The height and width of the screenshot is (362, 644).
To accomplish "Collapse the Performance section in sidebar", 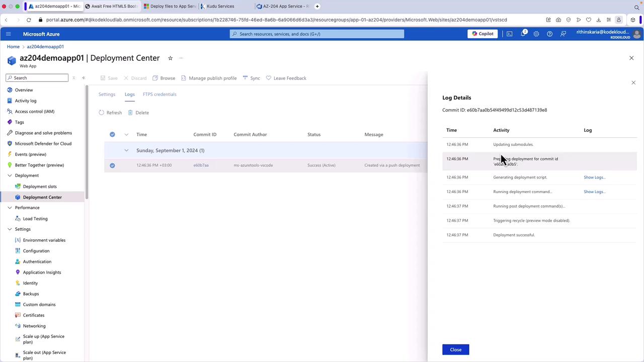I will pos(10,208).
